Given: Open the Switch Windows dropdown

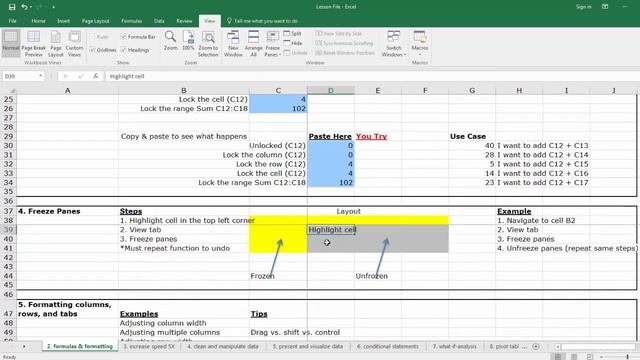Looking at the screenshot, I should 393,43.
